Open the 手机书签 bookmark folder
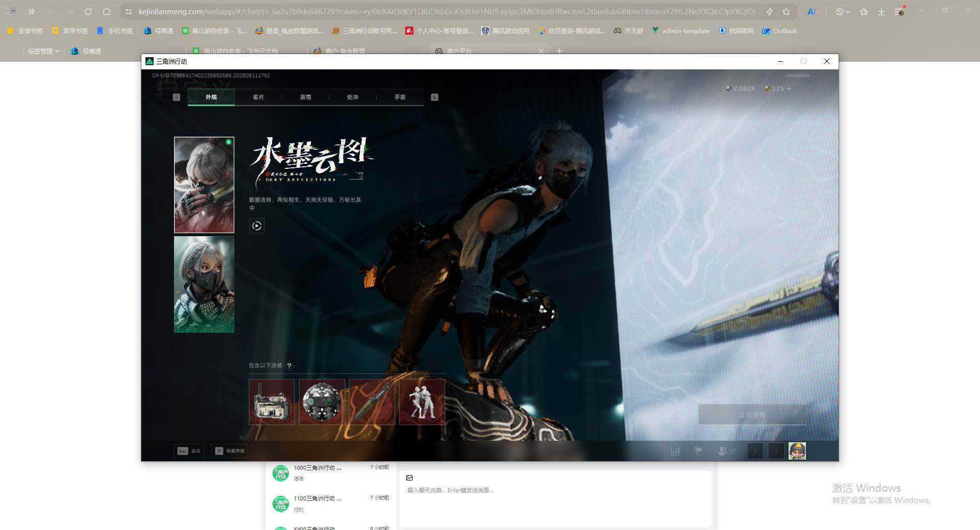This screenshot has width=980, height=530. point(114,31)
